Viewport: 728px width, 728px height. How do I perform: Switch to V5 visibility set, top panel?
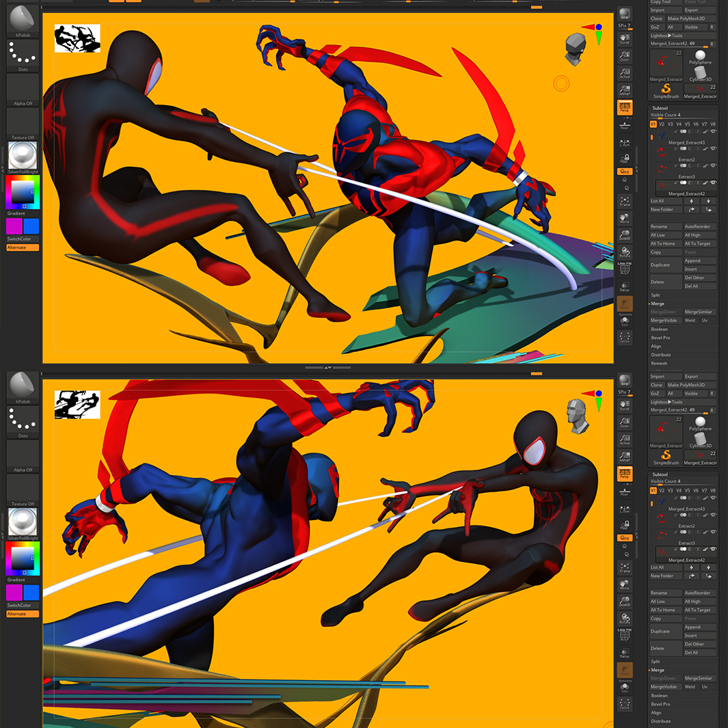click(687, 124)
